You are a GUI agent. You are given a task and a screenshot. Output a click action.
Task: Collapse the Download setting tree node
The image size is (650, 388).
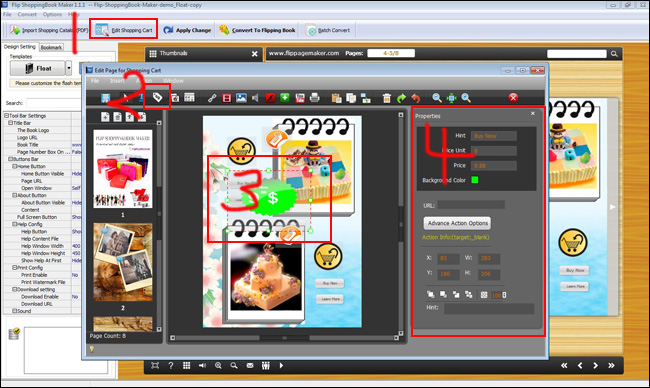coord(15,289)
